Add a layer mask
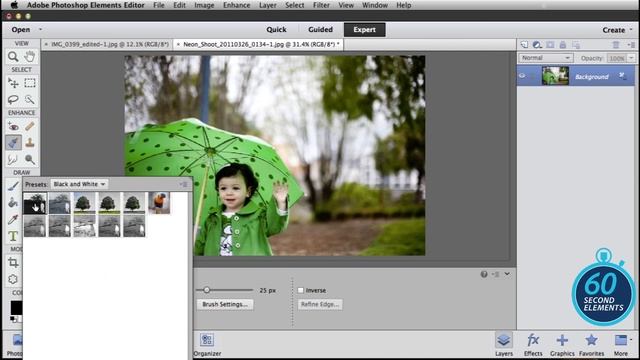Image resolution: width=640 pixels, height=360 pixels. coord(550,44)
